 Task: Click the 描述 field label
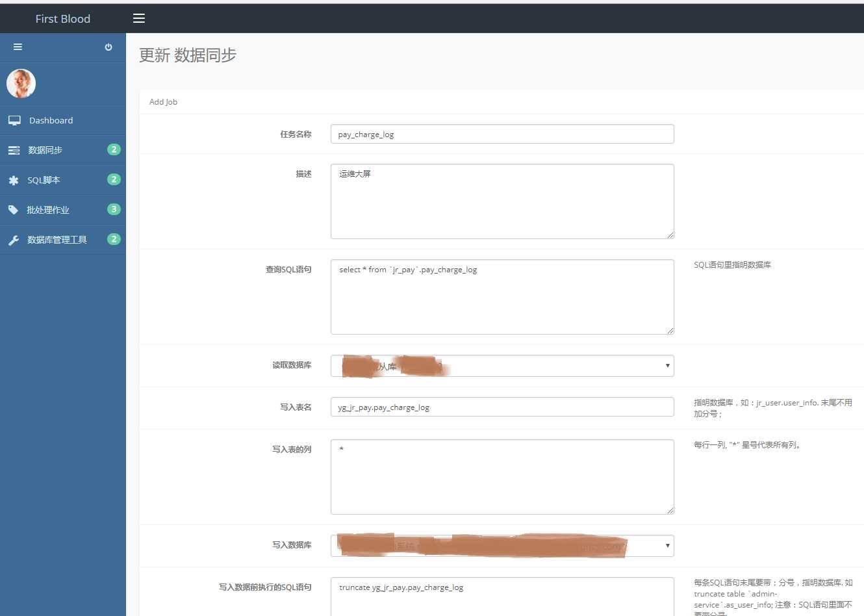[x=303, y=174]
